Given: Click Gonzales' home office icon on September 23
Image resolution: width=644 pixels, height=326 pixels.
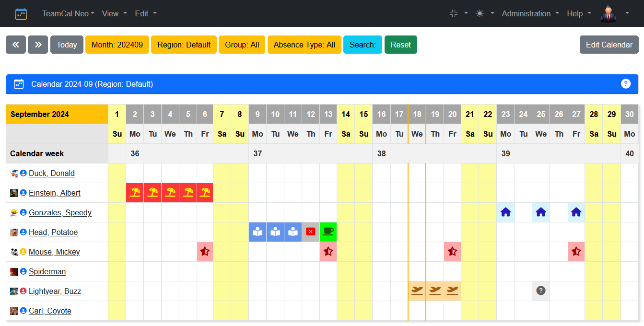Looking at the screenshot, I should pyautogui.click(x=505, y=212).
